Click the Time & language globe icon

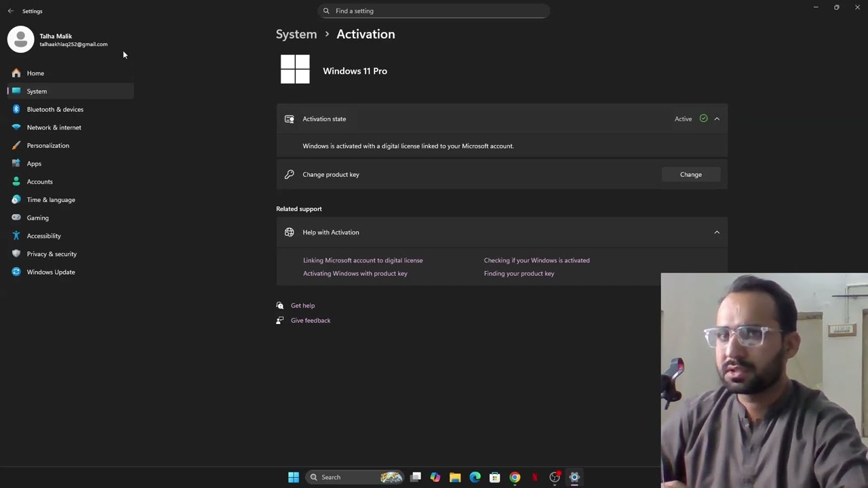(x=16, y=199)
